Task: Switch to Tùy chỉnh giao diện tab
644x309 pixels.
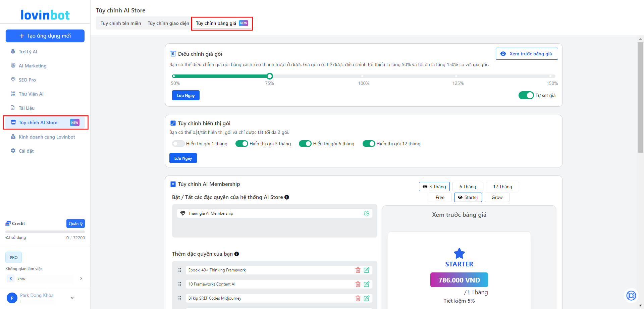Action: pyautogui.click(x=168, y=23)
